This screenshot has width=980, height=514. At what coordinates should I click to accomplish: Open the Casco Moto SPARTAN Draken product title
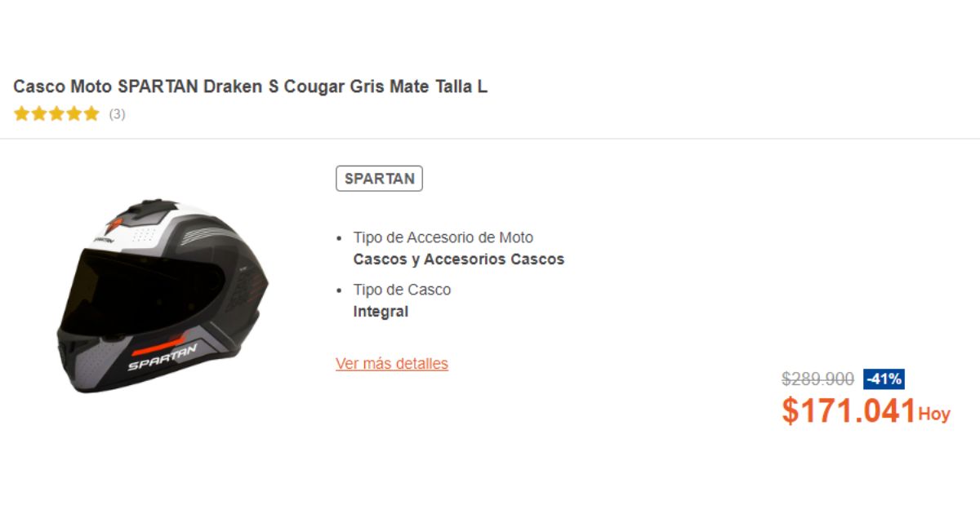(250, 86)
